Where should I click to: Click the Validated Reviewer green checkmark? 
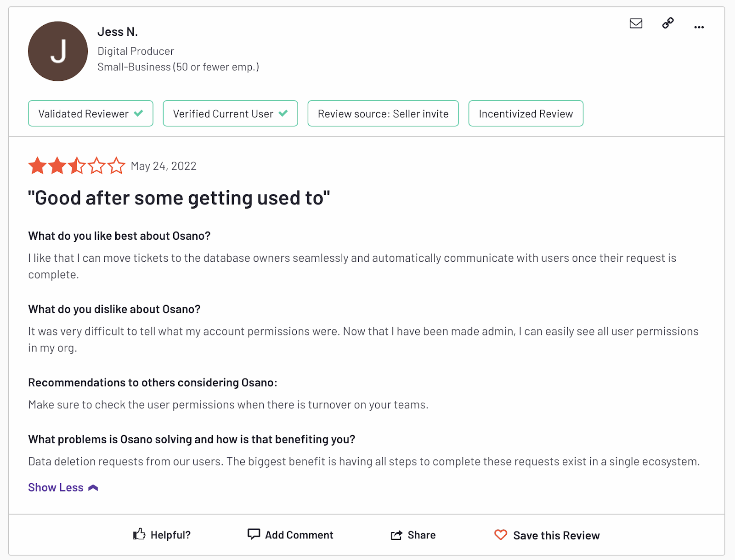point(138,113)
